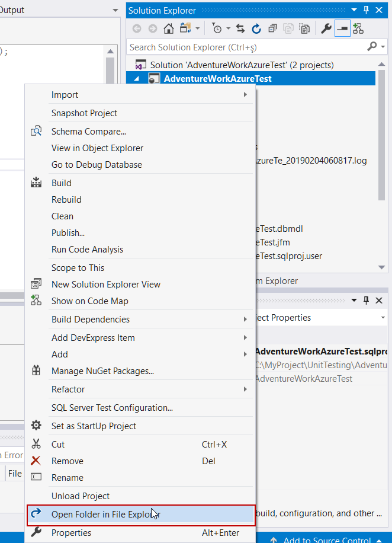Open the Search options dropdown arrow
392x543 pixels.
[x=383, y=47]
